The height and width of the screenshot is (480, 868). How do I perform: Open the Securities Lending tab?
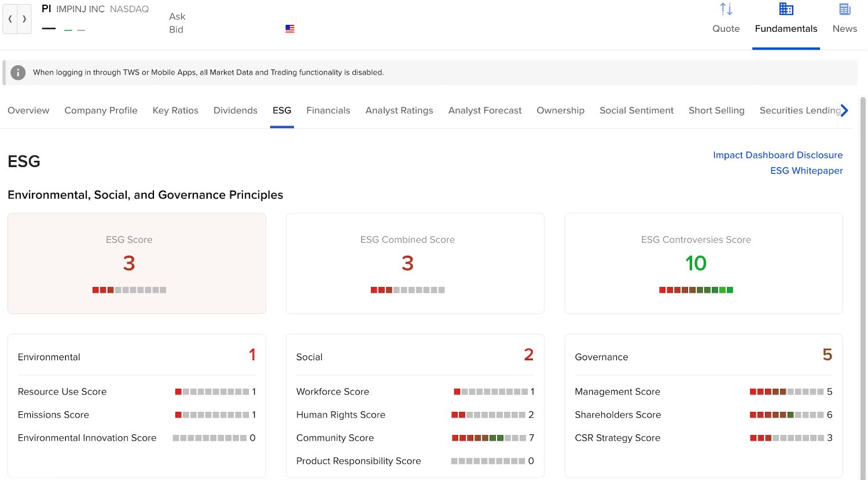click(x=800, y=110)
